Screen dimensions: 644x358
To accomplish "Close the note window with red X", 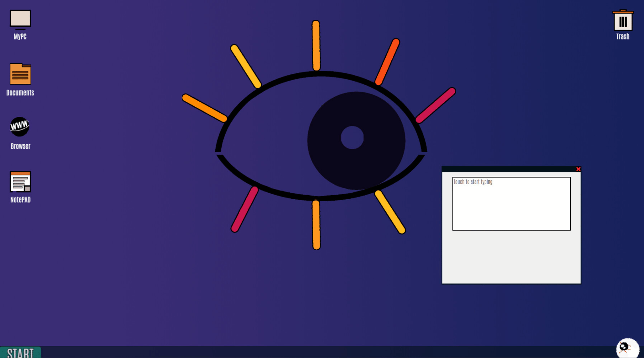I will pos(578,169).
